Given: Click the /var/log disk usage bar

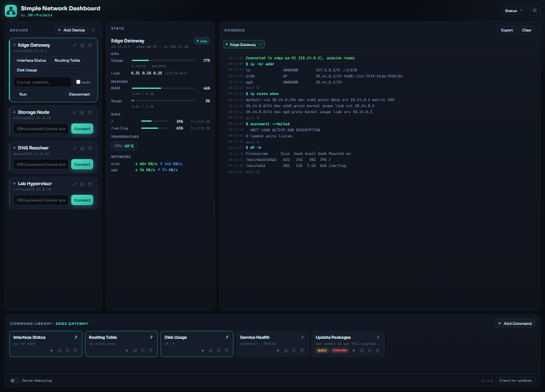Looking at the screenshot, I should pos(154,128).
